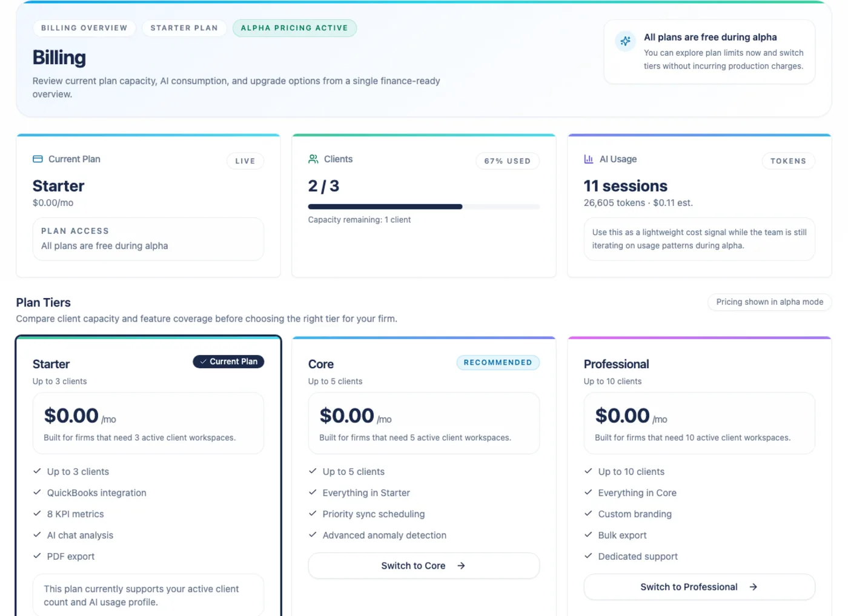Click the checkmark next to AI chat analysis
Viewport: 848px width, 616px height.
click(38, 535)
